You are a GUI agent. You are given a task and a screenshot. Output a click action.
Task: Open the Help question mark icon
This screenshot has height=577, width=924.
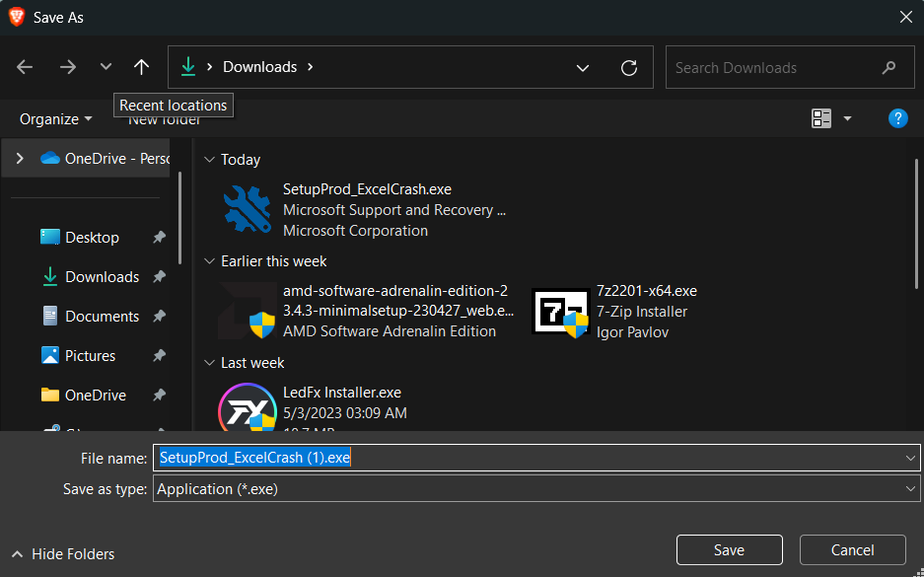coord(897,118)
